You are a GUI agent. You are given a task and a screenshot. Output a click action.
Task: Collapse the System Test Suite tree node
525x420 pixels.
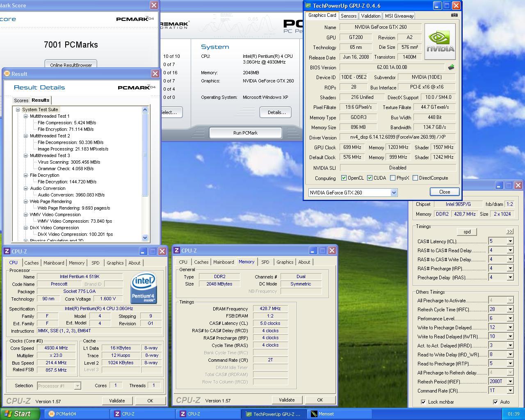[18, 110]
